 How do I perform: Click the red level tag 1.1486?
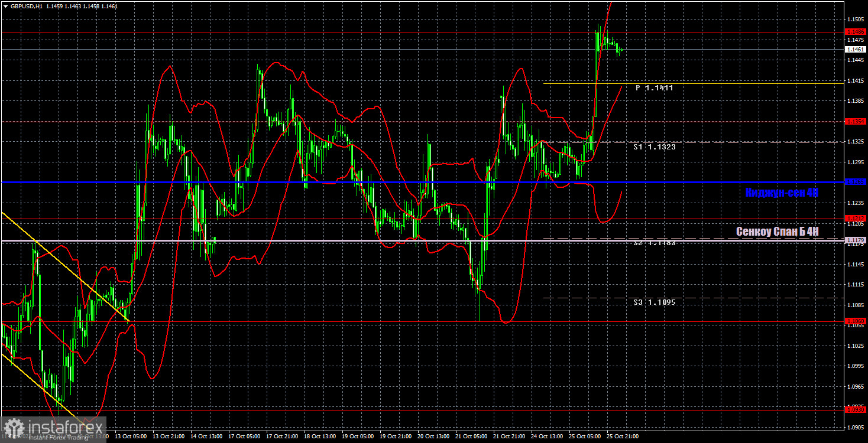(856, 32)
